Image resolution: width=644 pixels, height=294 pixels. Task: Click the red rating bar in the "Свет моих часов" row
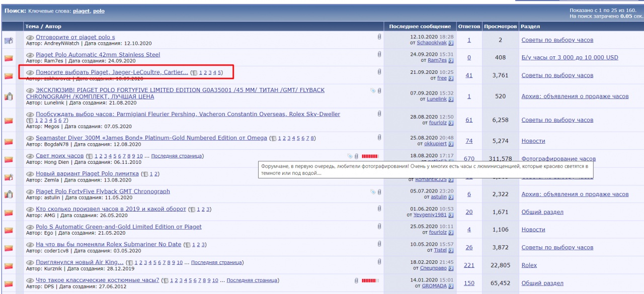pyautogui.click(x=370, y=156)
